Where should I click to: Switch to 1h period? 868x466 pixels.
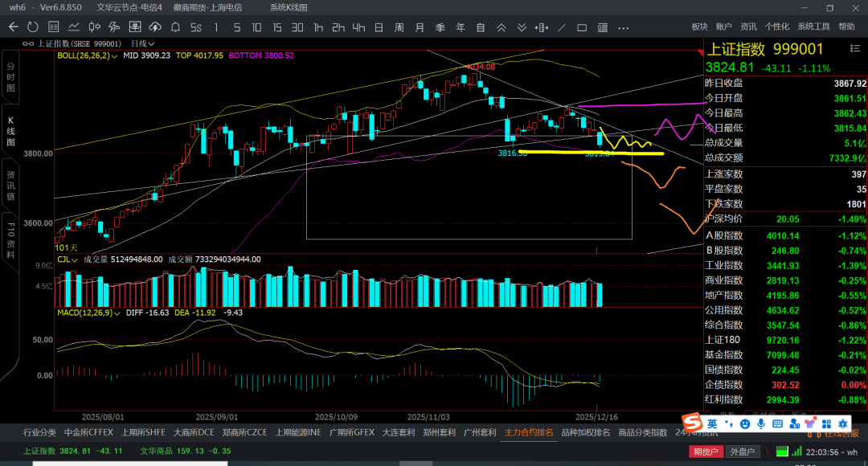tap(317, 27)
